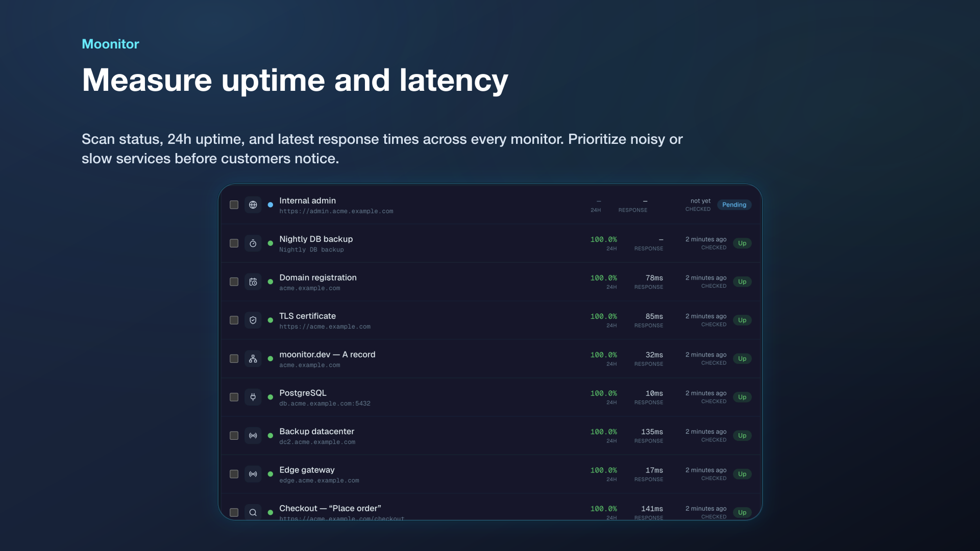Click the Up badge on Nightly DB backup

pyautogui.click(x=742, y=243)
